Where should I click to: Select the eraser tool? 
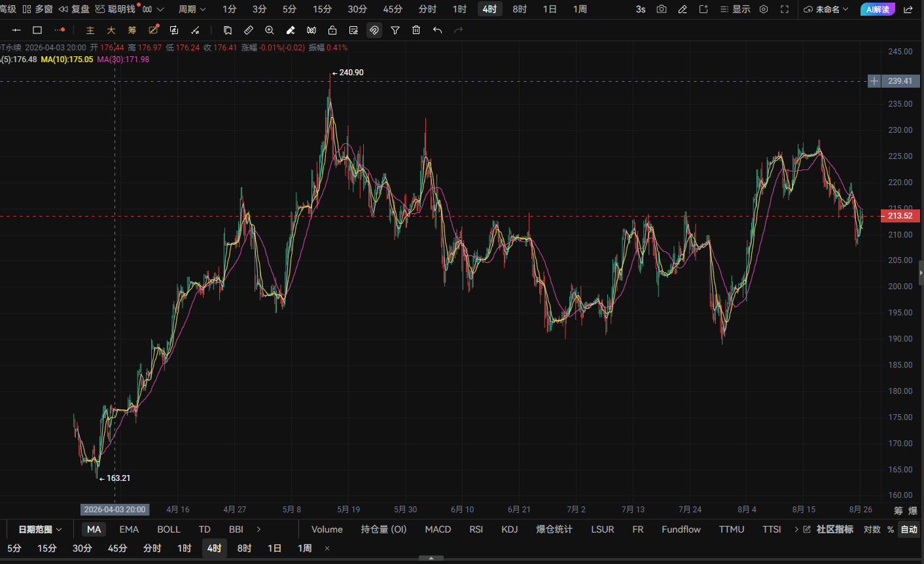click(x=291, y=30)
